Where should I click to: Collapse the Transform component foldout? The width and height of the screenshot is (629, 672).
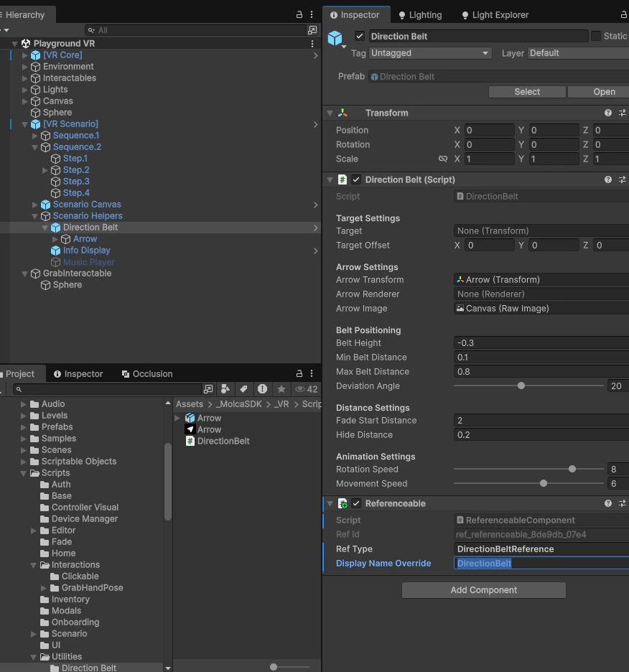pyautogui.click(x=330, y=113)
